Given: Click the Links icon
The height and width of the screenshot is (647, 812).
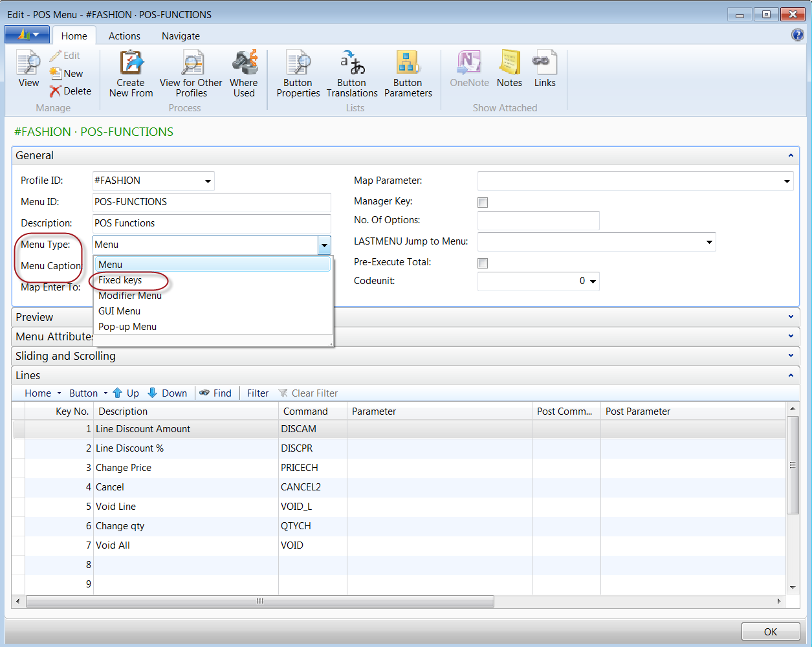Looking at the screenshot, I should click(545, 63).
